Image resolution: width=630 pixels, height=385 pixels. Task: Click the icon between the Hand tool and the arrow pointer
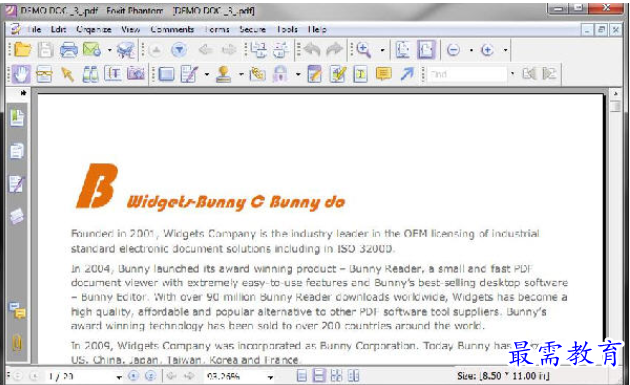44,74
